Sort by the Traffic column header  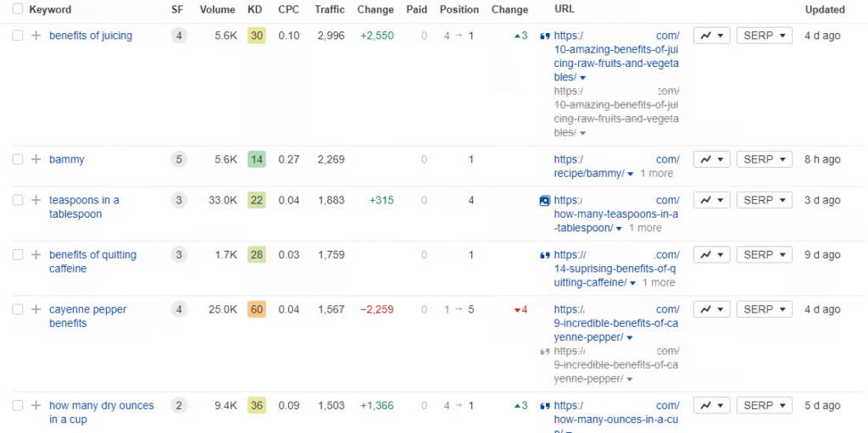[x=329, y=9]
